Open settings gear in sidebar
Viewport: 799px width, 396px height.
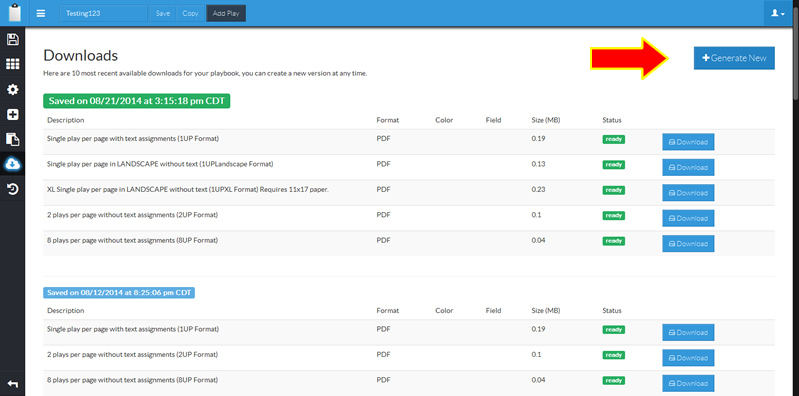click(12, 90)
